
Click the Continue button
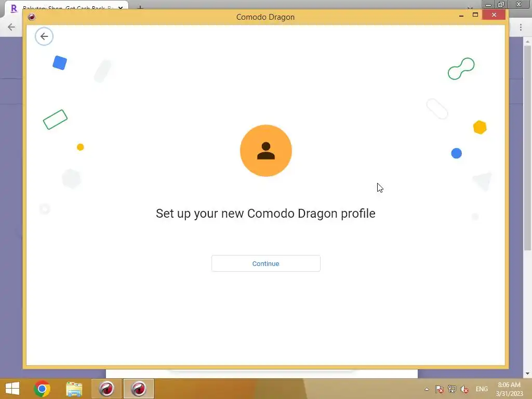coord(265,263)
